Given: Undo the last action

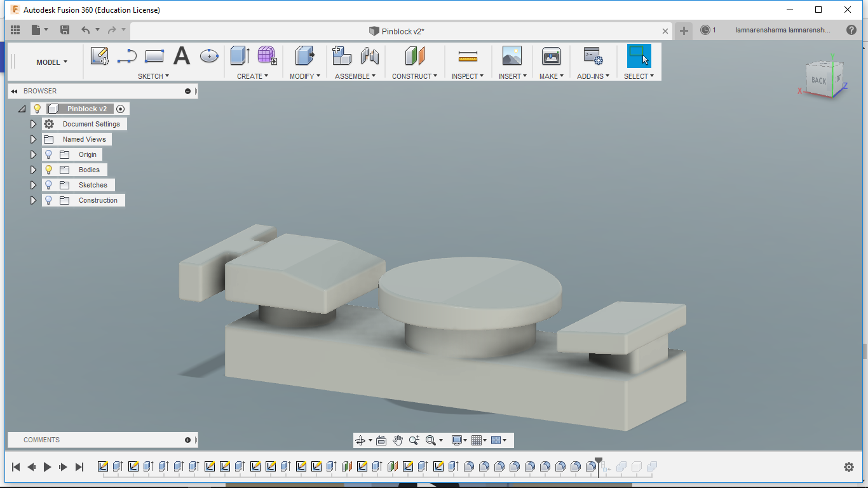Looking at the screenshot, I should point(85,30).
